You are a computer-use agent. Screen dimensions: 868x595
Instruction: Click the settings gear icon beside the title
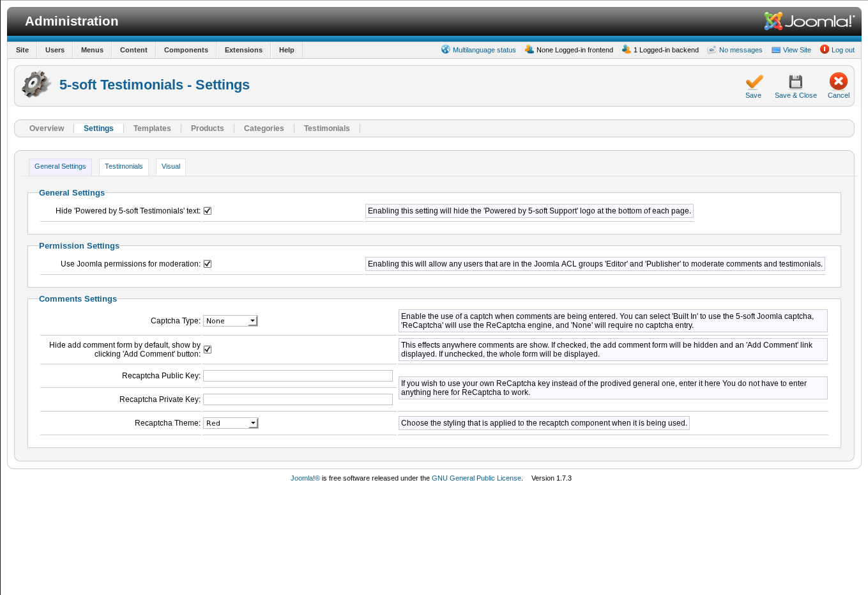pos(36,84)
